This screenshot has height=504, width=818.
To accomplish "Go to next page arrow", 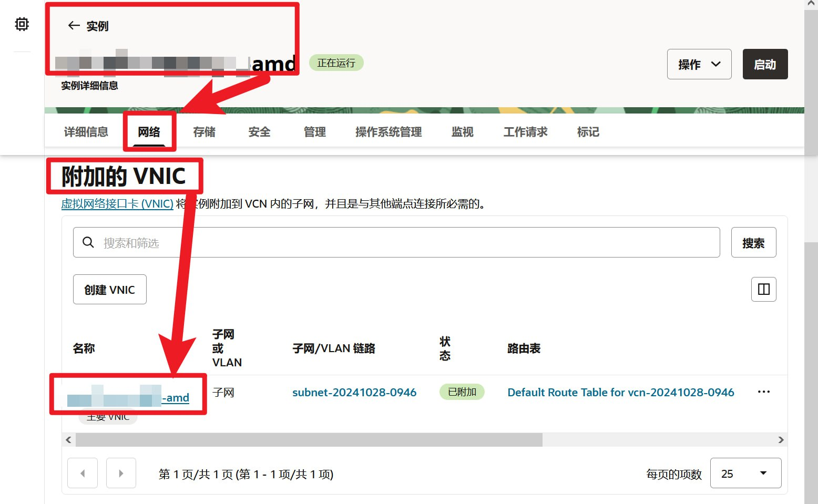I will tap(121, 473).
